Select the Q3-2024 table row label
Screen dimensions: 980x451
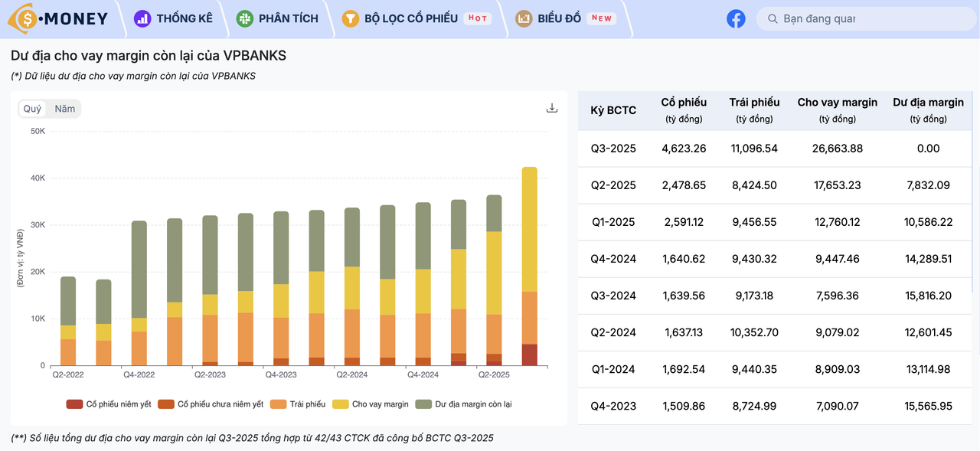click(x=613, y=296)
